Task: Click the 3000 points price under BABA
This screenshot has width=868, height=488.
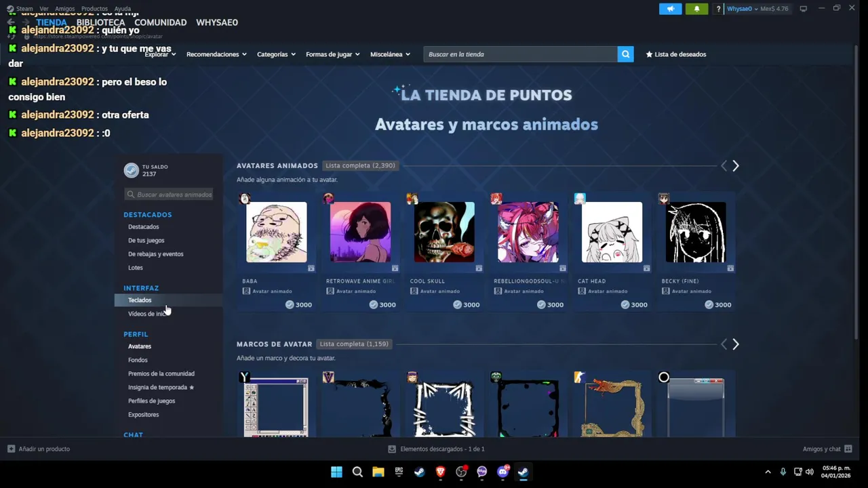Action: pos(298,305)
